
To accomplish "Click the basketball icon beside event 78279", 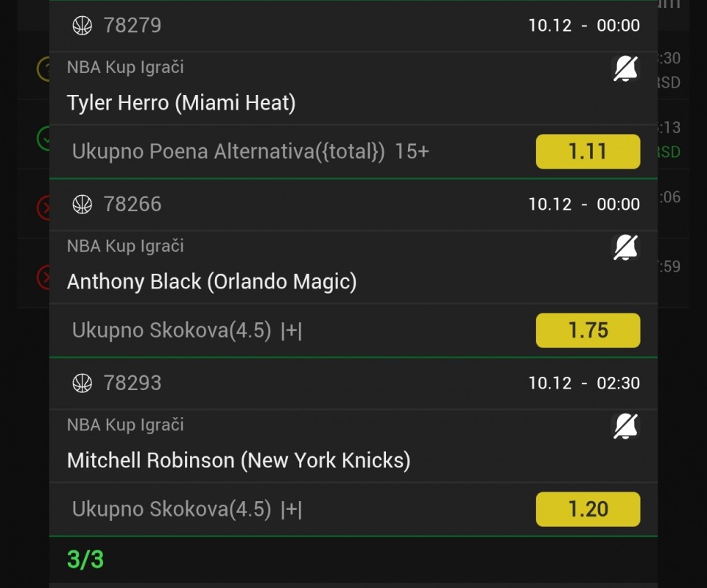I will (x=82, y=26).
